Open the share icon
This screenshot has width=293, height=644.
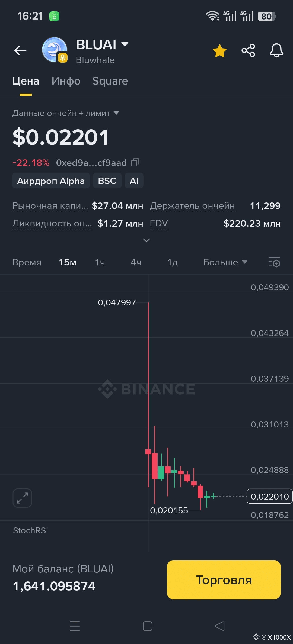pyautogui.click(x=248, y=50)
